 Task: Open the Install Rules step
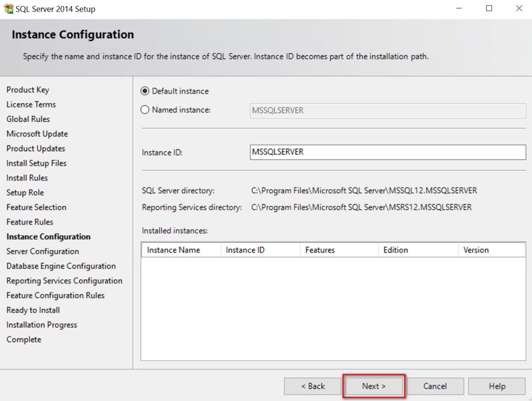click(x=27, y=178)
